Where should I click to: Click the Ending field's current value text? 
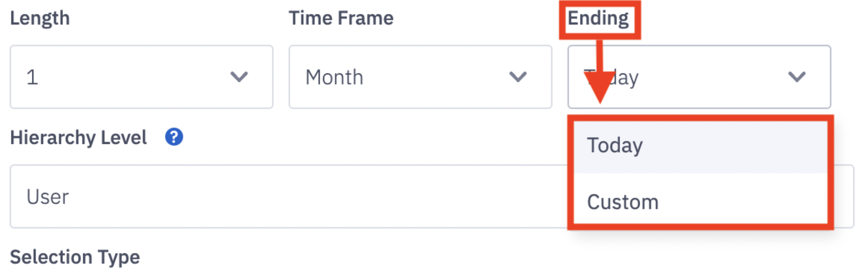(611, 78)
